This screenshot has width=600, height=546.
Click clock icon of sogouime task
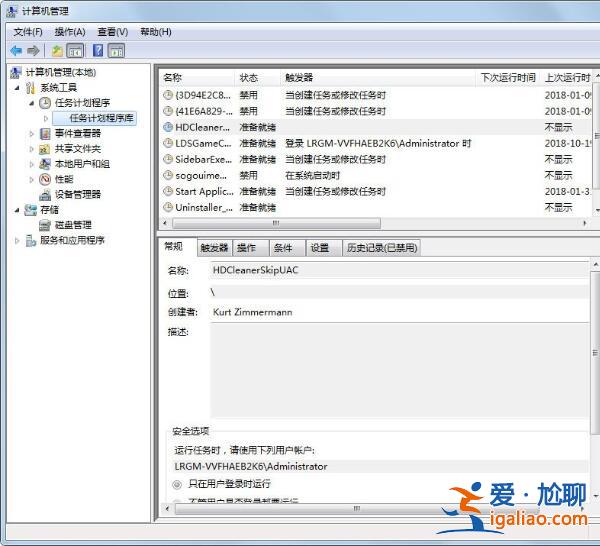point(168,175)
